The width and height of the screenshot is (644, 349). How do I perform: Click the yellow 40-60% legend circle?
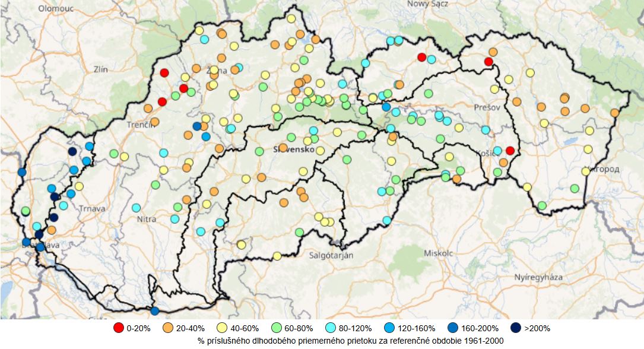click(222, 328)
